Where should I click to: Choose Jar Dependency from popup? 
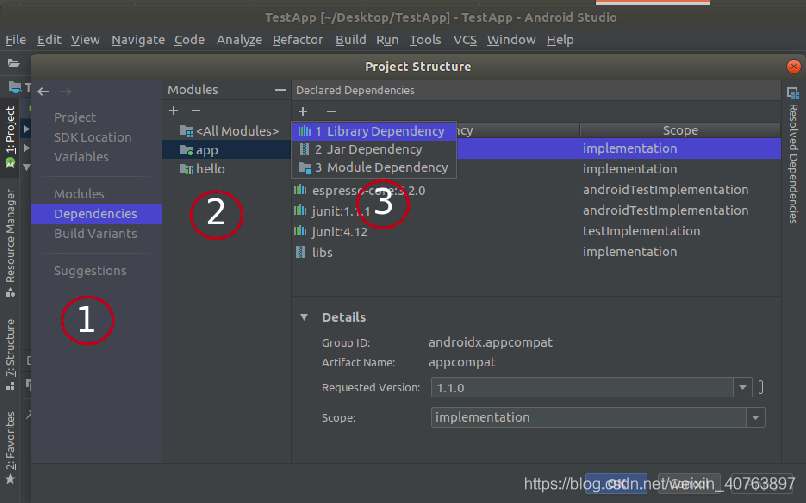pos(374,150)
